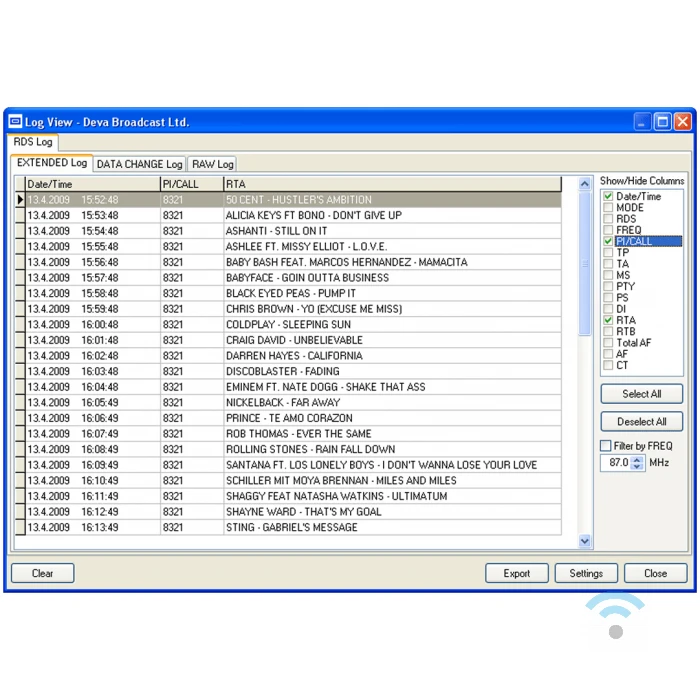Screen dimensions: 700x700
Task: Open the Settings dialog
Action: point(586,573)
